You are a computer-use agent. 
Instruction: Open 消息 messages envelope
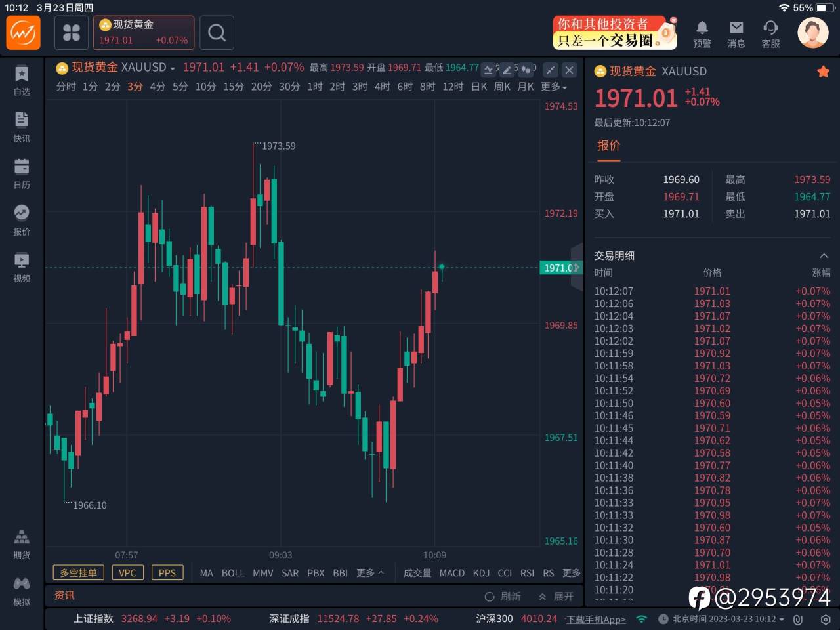[x=736, y=33]
